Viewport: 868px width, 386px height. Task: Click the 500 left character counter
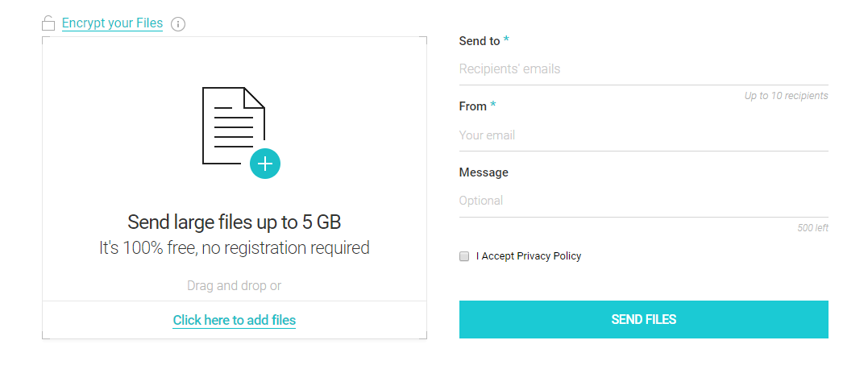point(812,227)
